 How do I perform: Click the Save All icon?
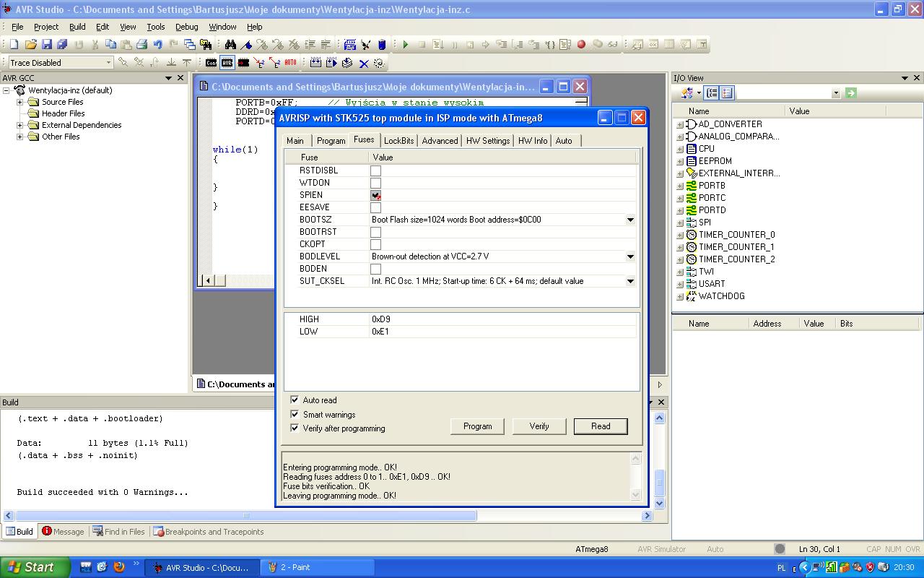click(x=62, y=44)
